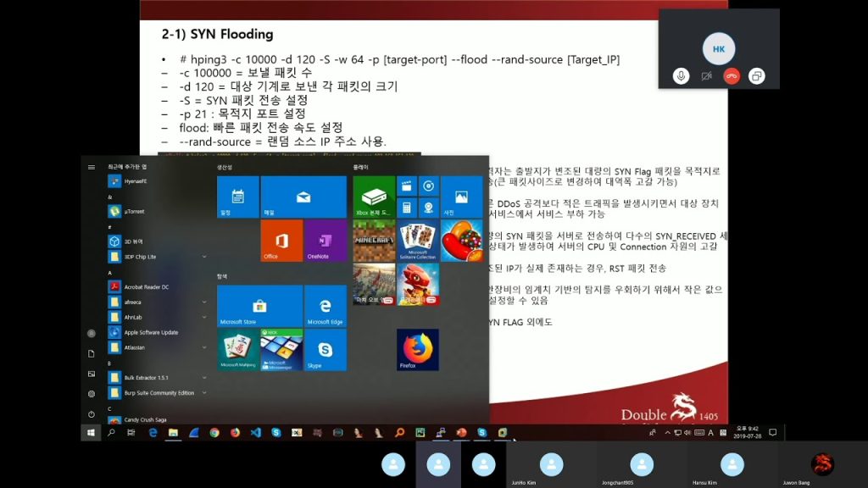Expand the 3DP Chip Lite folder
Screen dimensions: 868x488
tap(204, 257)
